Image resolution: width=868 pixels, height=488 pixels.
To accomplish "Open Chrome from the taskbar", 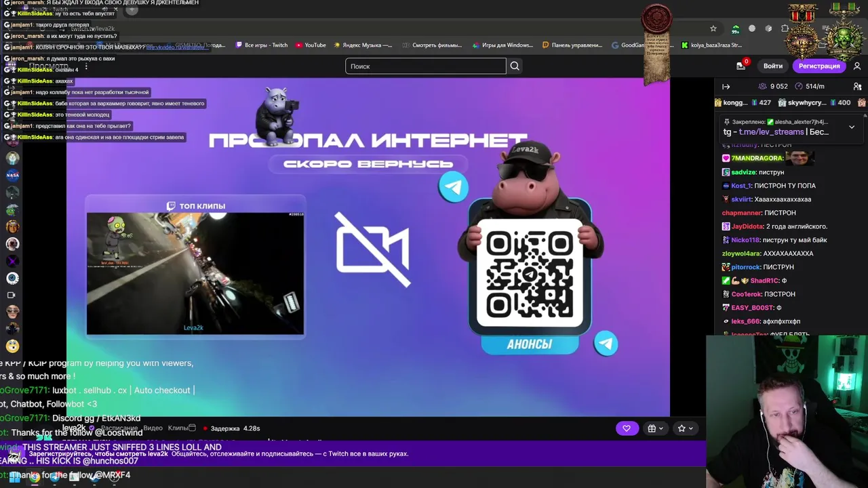I will click(x=35, y=476).
